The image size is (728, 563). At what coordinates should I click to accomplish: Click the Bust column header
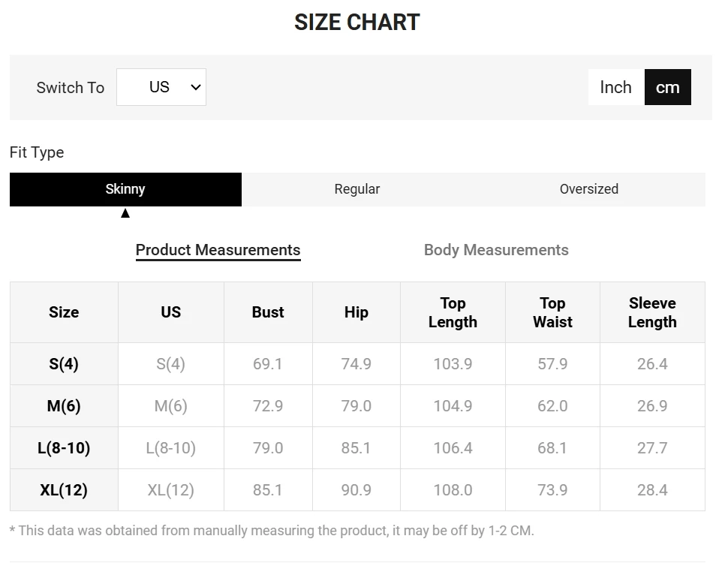click(x=268, y=312)
